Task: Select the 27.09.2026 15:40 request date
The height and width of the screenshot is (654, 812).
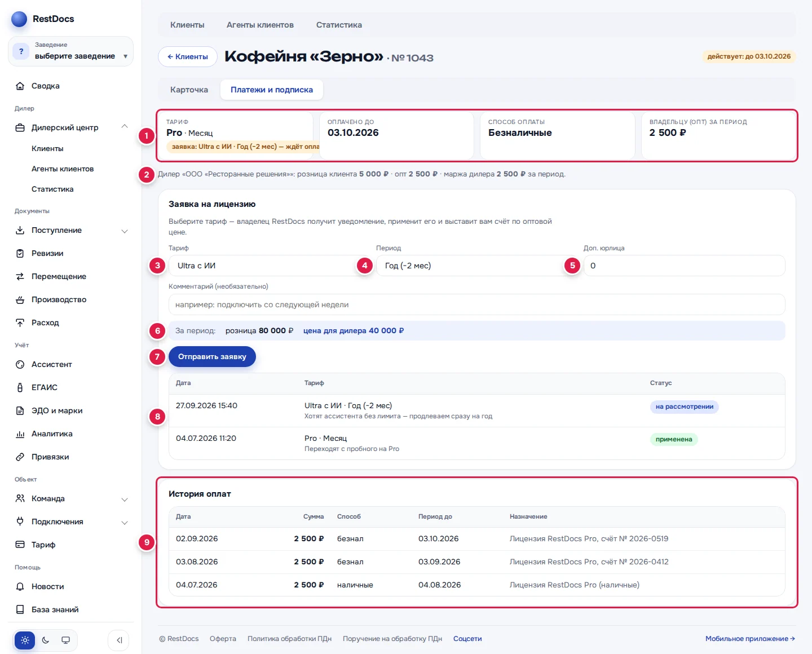Action: (206, 406)
